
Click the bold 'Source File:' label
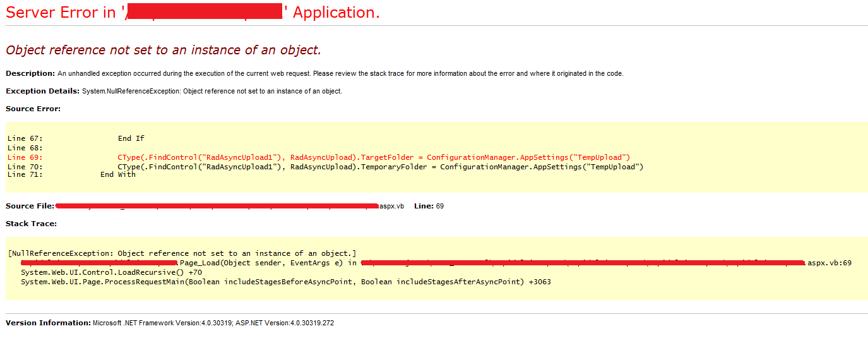[30, 206]
